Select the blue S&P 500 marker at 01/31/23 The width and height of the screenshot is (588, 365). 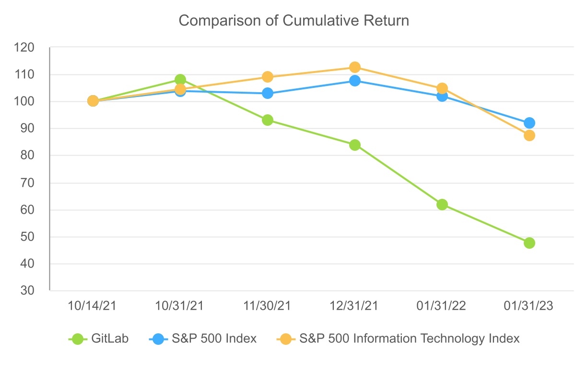point(529,123)
